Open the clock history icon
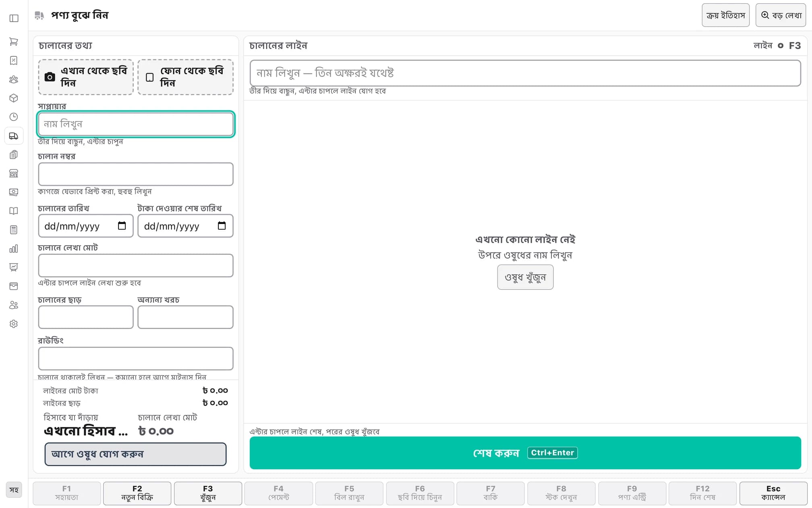Image resolution: width=812 pixels, height=508 pixels. pos(14,117)
